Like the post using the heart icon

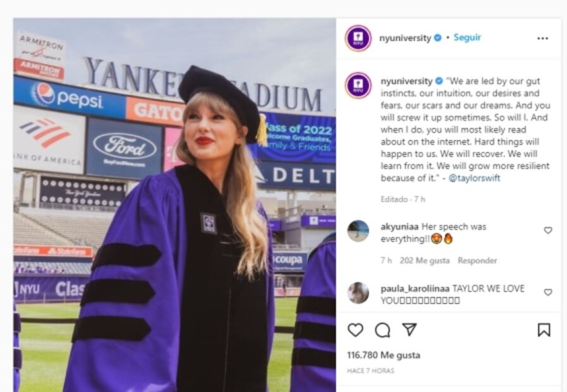(357, 329)
